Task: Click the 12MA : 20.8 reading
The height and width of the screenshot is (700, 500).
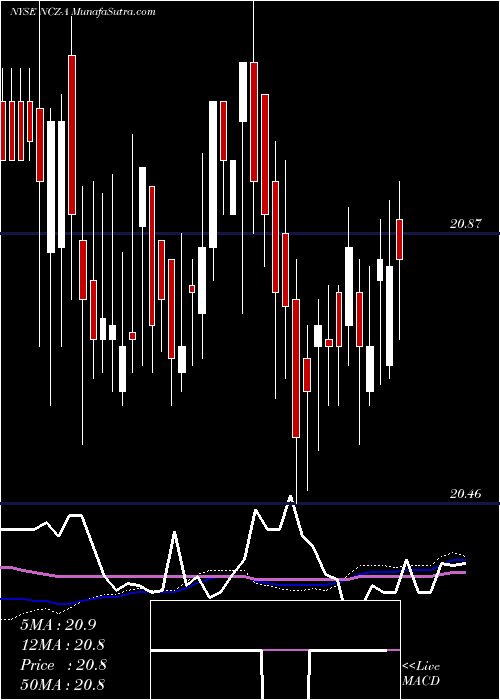Action: 63,645
